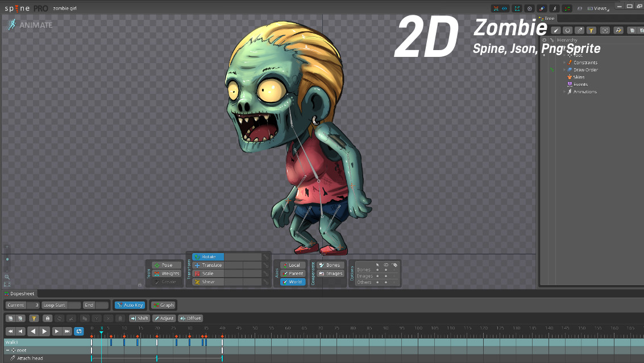Select the Translate transform tool
This screenshot has height=363, width=644.
[x=208, y=265]
